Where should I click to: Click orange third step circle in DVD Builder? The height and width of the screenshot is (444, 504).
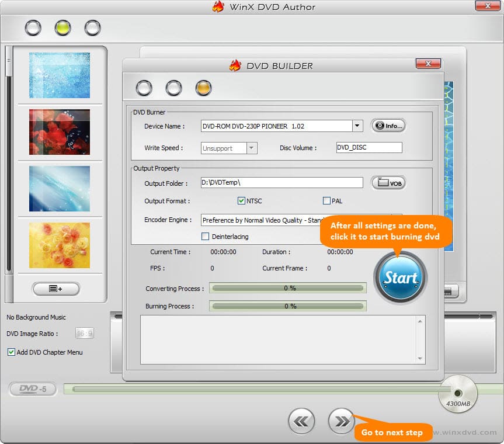[203, 88]
